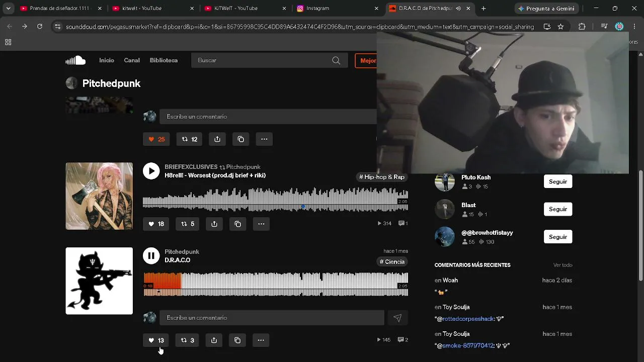The image size is (644, 362).
Task: Follow @@browhotfistayy with Seguir button
Action: click(558, 237)
